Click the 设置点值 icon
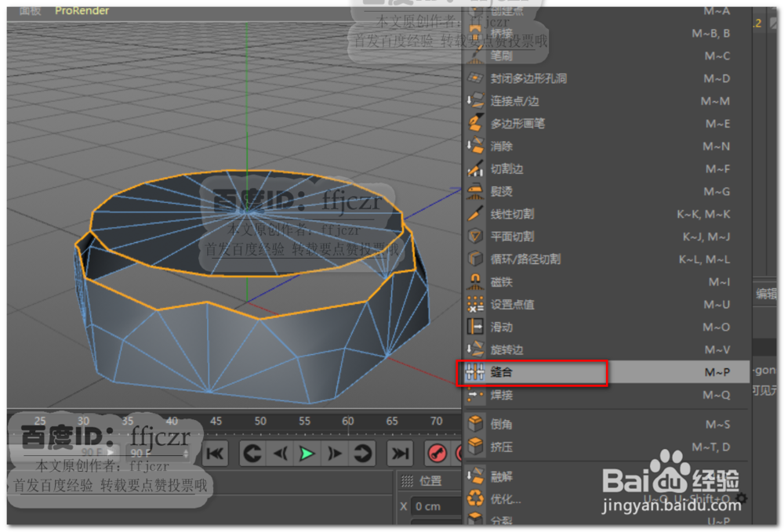This screenshot has width=784, height=532. point(475,304)
